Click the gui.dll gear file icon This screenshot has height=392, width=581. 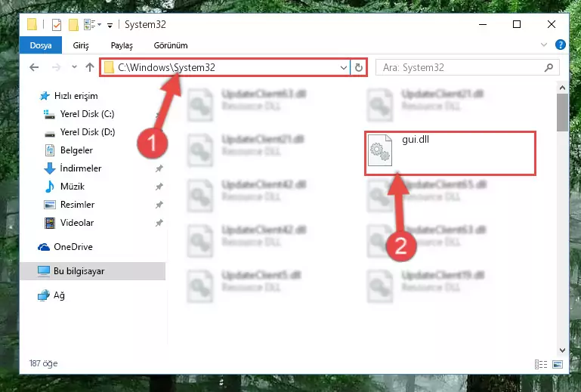point(380,150)
